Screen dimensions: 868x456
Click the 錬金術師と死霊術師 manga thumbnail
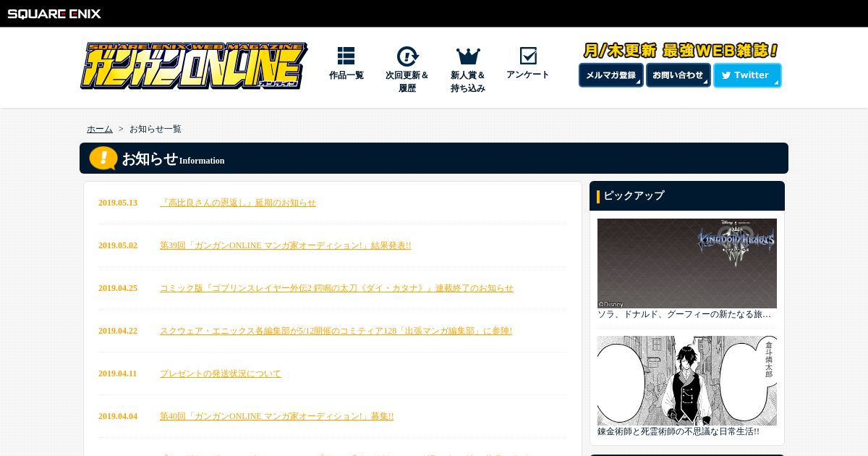click(687, 381)
